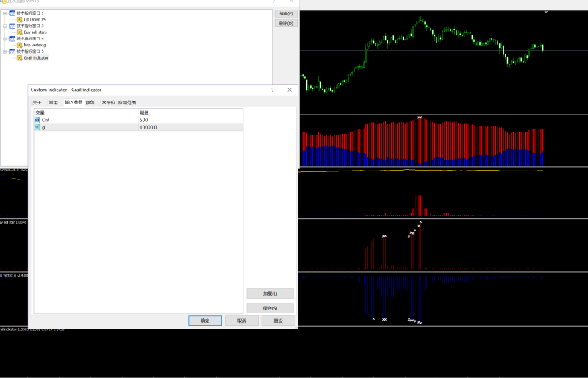588x378 pixels.
Task: Collapse the 技术指标窗口 3 tree node
Action: click(5, 26)
